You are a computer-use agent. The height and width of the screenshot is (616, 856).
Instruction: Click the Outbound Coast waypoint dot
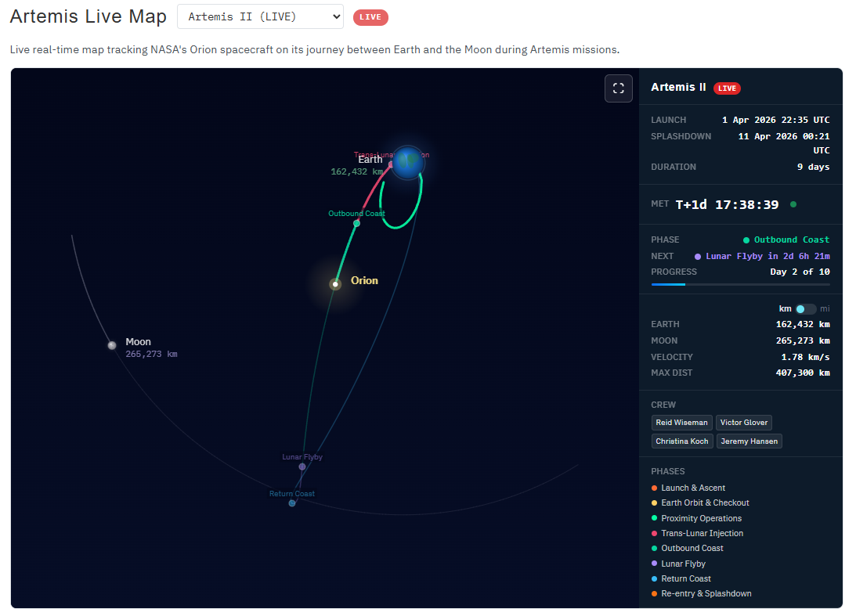356,223
